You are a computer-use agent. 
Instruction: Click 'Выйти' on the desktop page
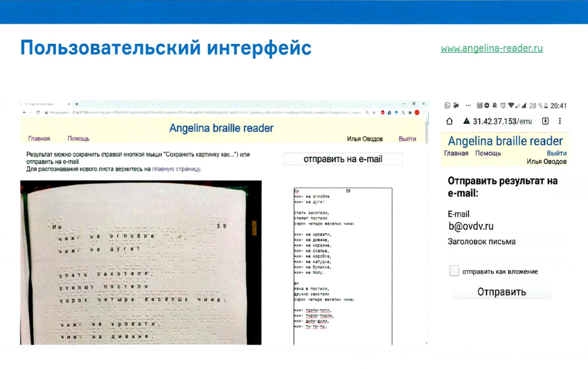[407, 139]
